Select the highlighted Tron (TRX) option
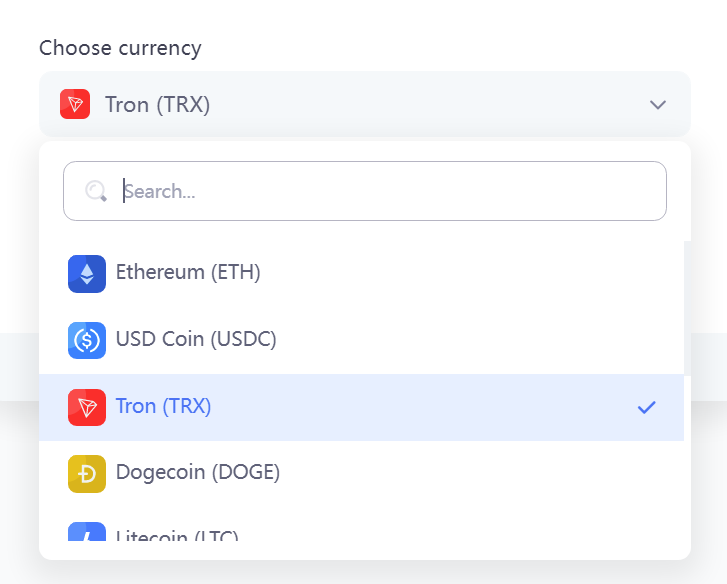The height and width of the screenshot is (584, 727). coord(164,406)
